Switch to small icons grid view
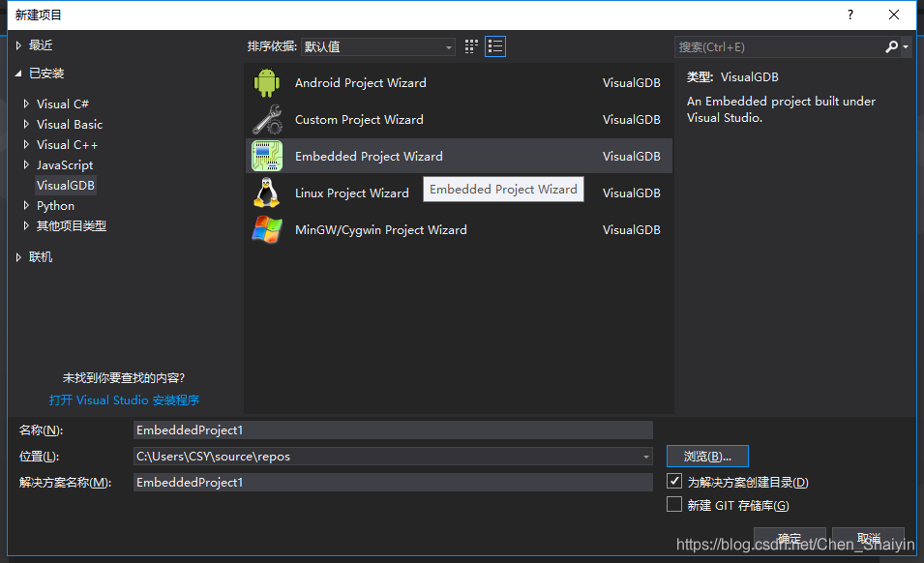924x563 pixels. pyautogui.click(x=471, y=46)
